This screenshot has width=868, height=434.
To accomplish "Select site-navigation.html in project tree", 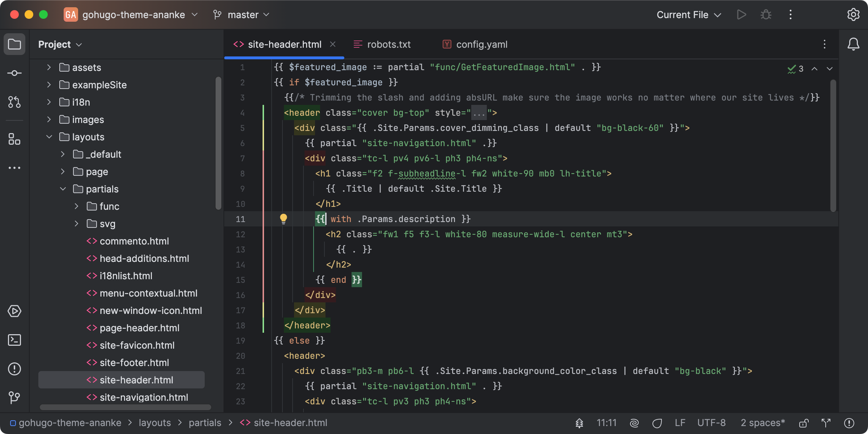I will pos(137,397).
